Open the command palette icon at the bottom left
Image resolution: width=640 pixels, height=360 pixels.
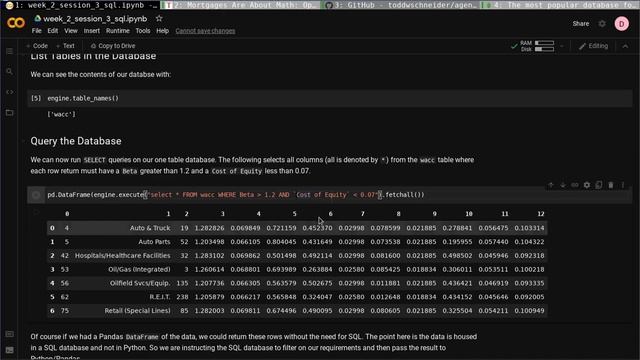9,334
